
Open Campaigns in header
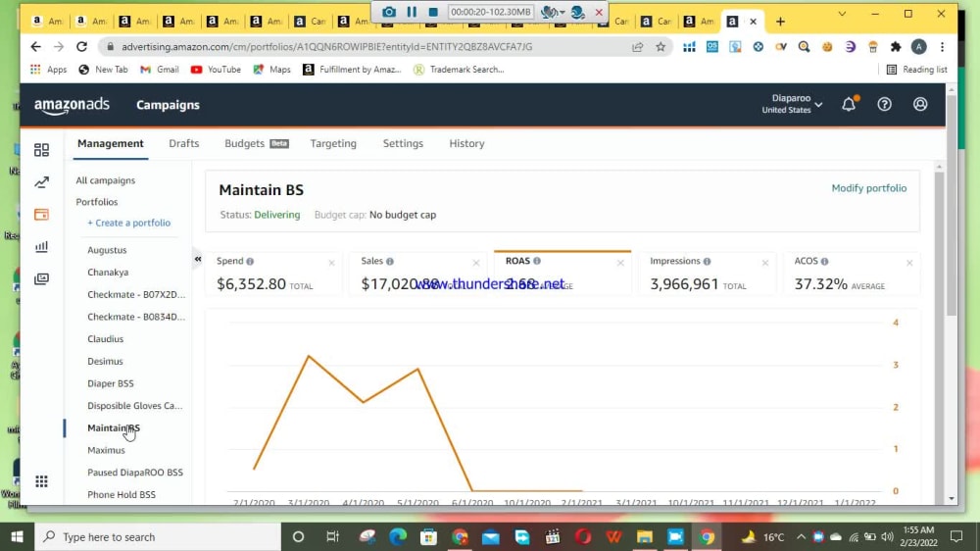[169, 105]
